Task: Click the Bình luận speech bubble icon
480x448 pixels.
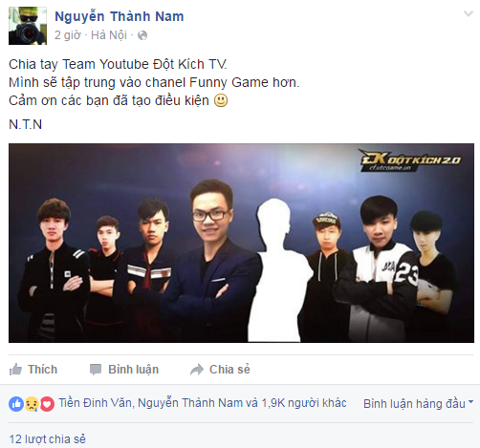Action: (x=96, y=370)
